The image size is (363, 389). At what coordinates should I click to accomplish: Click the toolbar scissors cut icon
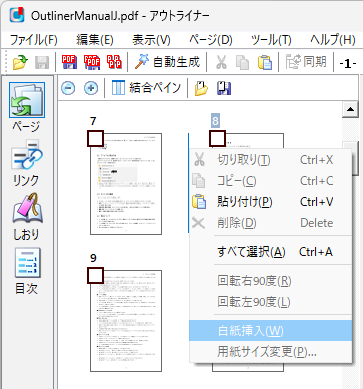(221, 62)
